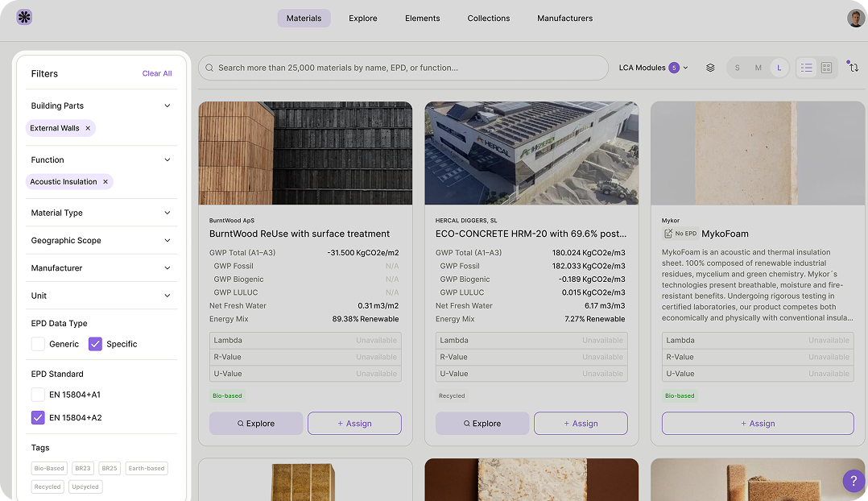Assign the MykoFoam material
868x501 pixels.
(x=758, y=424)
